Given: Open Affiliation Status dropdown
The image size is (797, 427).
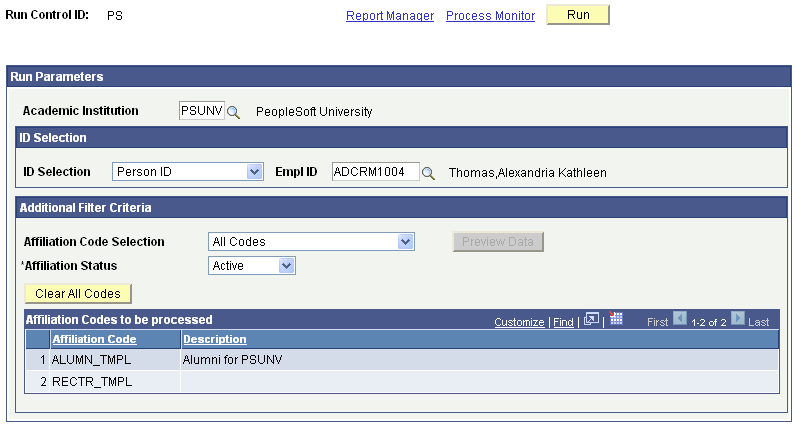Looking at the screenshot, I should (252, 266).
